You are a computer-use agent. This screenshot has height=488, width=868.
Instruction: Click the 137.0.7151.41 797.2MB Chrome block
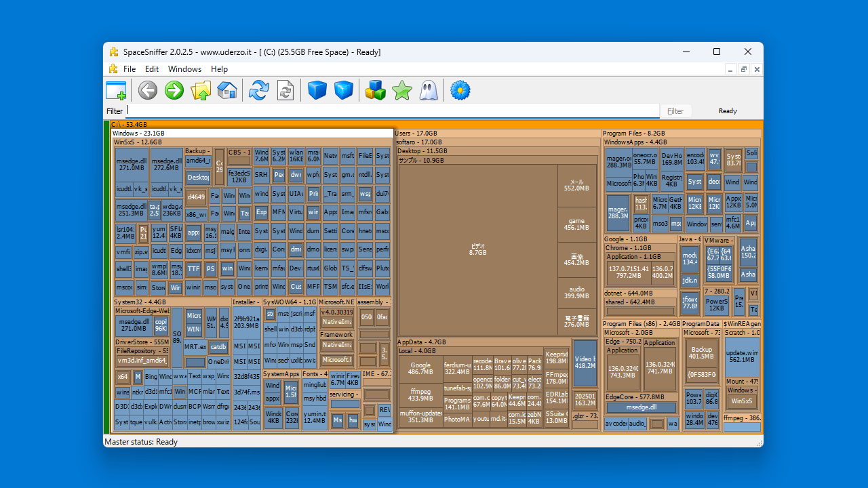pos(628,272)
